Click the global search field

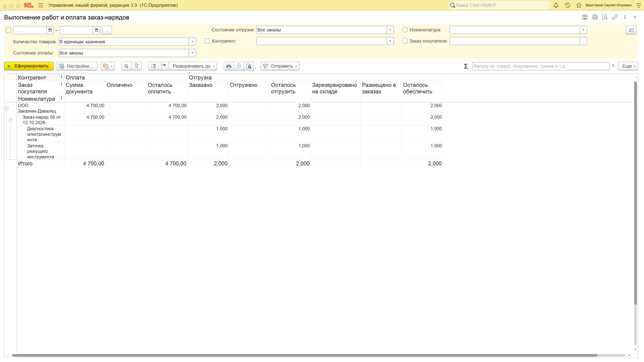pyautogui.click(x=499, y=5)
